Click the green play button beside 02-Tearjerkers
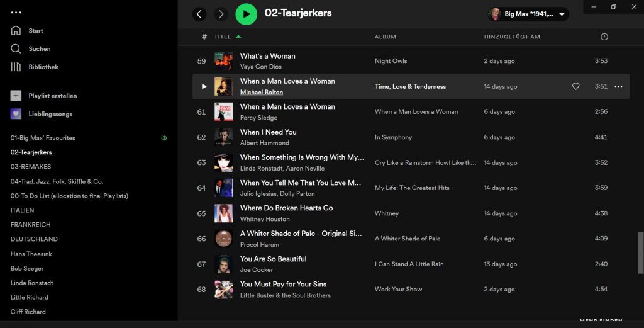Viewport: 644px width, 328px height. pyautogui.click(x=246, y=14)
